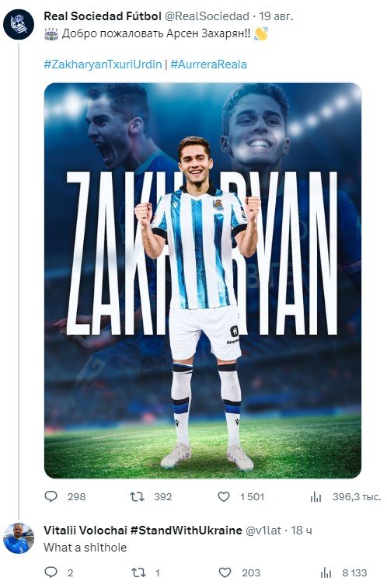Open Vitalii Volochai's profile picture
387x588 pixels.
[x=19, y=538]
